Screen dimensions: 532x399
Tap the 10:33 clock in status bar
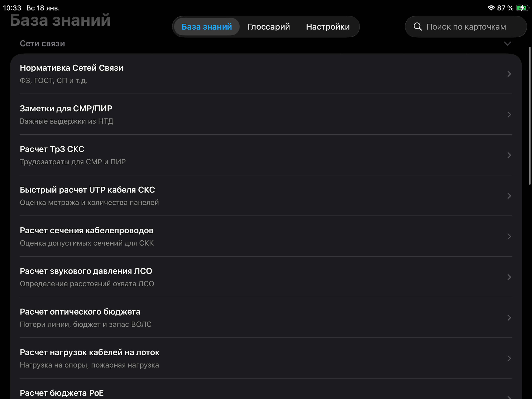[x=12, y=8]
